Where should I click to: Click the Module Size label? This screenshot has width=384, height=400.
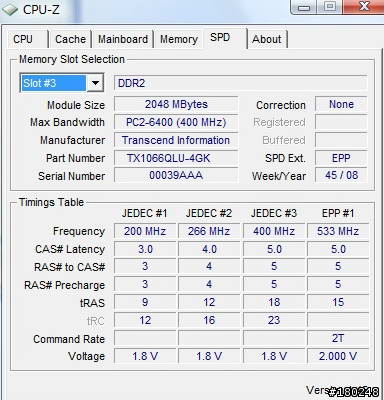click(76, 105)
